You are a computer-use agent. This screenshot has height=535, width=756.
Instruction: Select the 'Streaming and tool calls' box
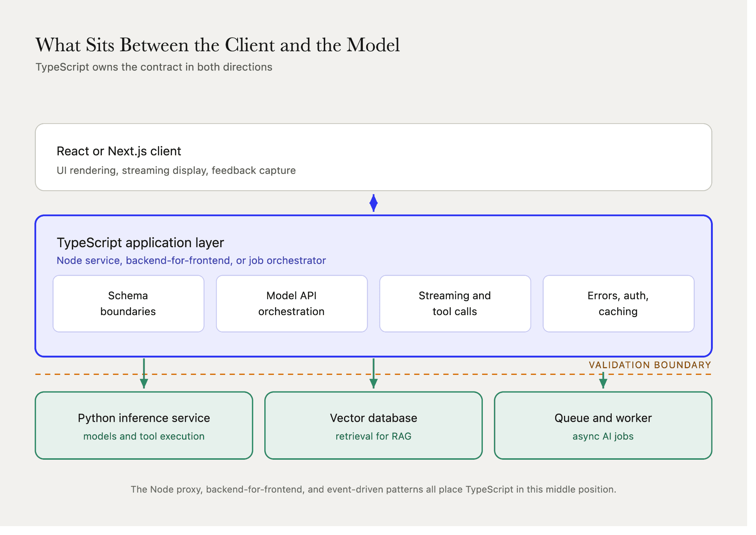(455, 304)
